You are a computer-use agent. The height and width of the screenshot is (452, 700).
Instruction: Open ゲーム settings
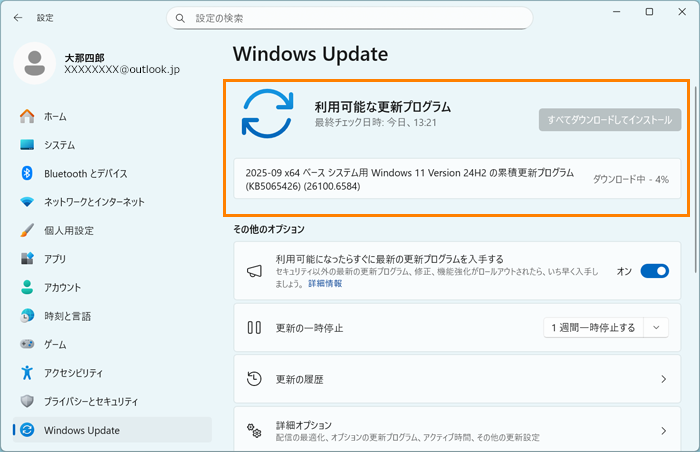click(55, 345)
